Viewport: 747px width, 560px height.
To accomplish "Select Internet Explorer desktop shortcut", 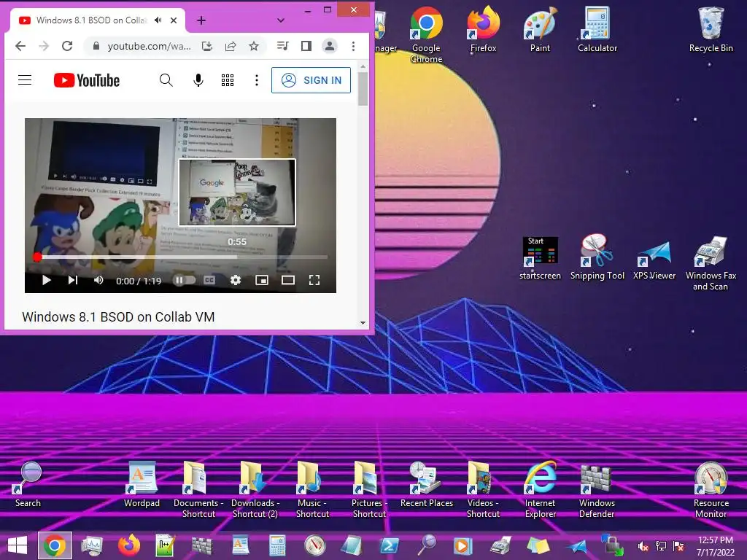I will (x=541, y=490).
